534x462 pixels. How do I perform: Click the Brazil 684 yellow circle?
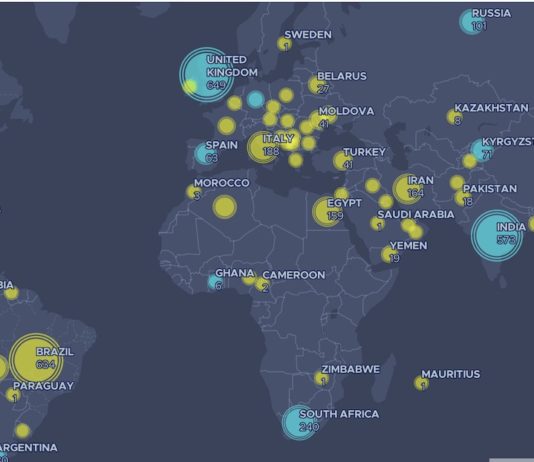pos(36,360)
